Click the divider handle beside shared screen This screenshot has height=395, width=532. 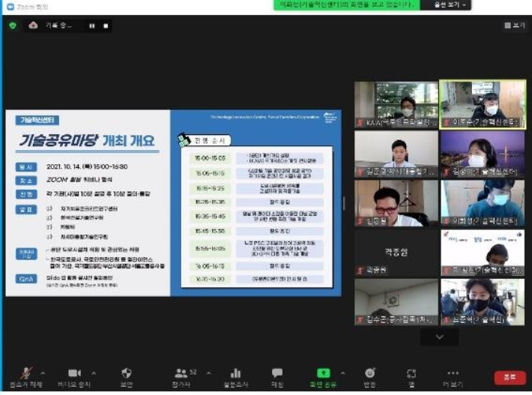tap(344, 202)
